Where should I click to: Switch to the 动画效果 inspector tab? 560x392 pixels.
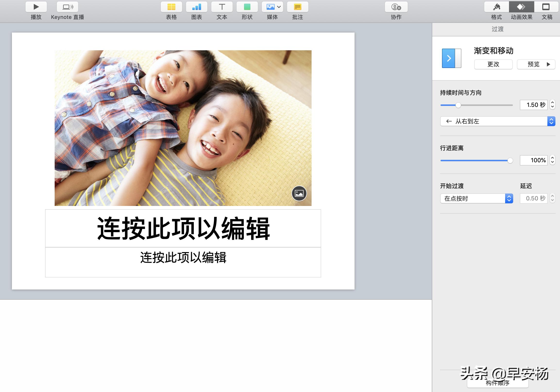pyautogui.click(x=521, y=7)
